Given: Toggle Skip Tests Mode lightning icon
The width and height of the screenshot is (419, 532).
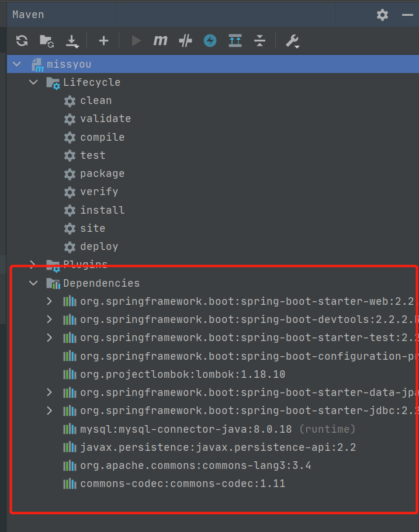Looking at the screenshot, I should pyautogui.click(x=210, y=41).
